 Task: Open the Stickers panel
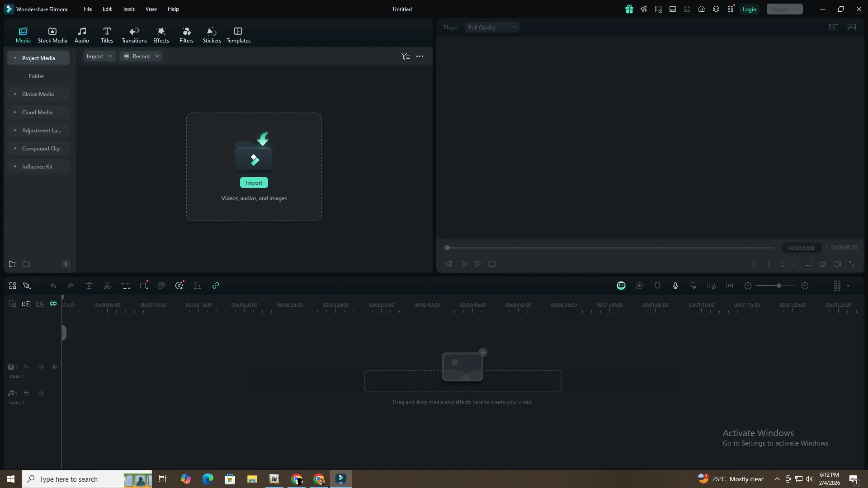click(212, 35)
